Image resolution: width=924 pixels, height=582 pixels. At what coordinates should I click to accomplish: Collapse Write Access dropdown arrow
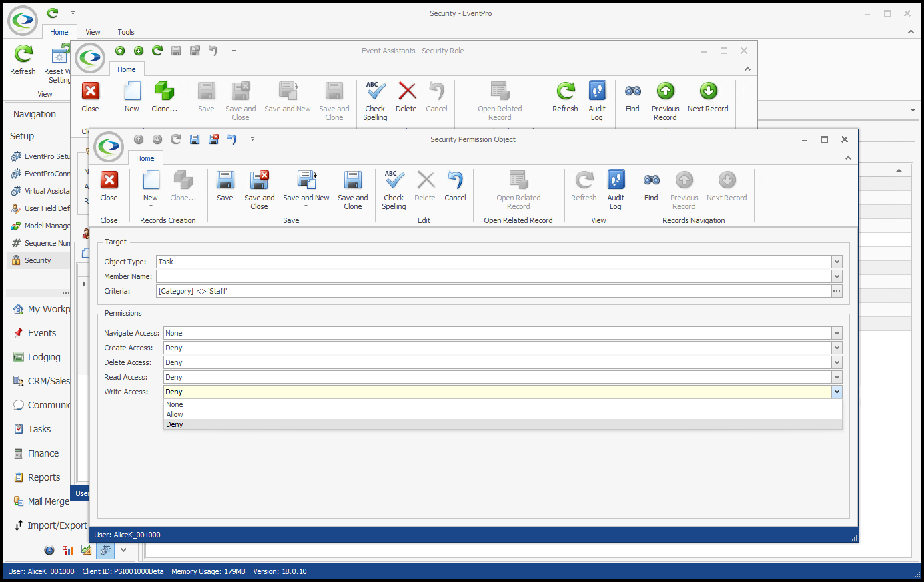pos(837,392)
